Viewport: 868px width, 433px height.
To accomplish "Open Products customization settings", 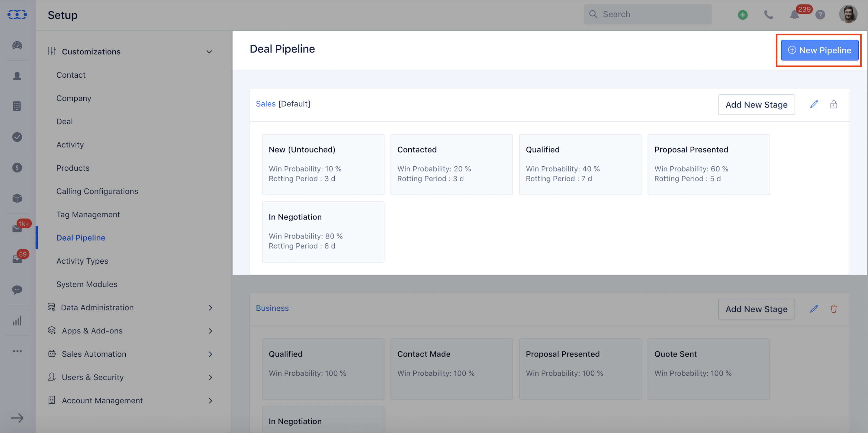I will (73, 168).
